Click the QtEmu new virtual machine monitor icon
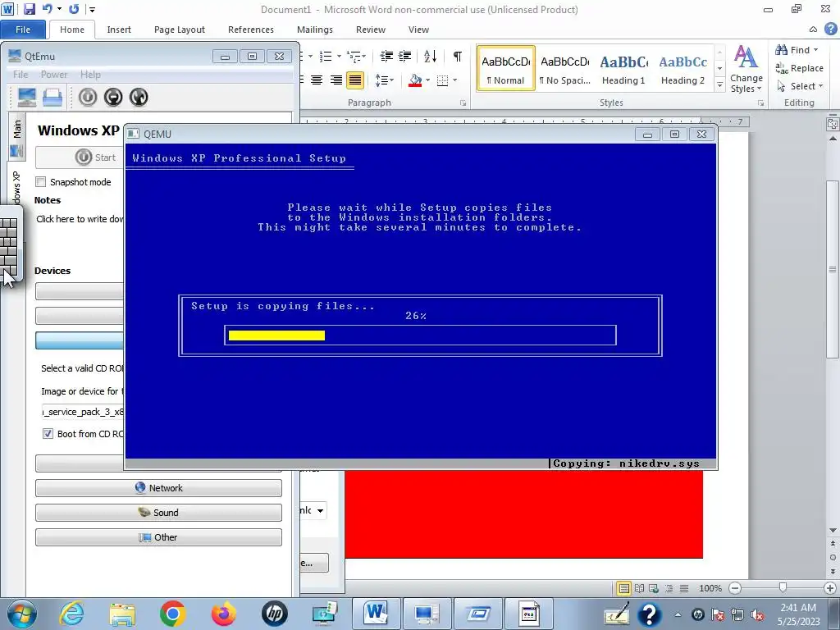 pos(27,97)
